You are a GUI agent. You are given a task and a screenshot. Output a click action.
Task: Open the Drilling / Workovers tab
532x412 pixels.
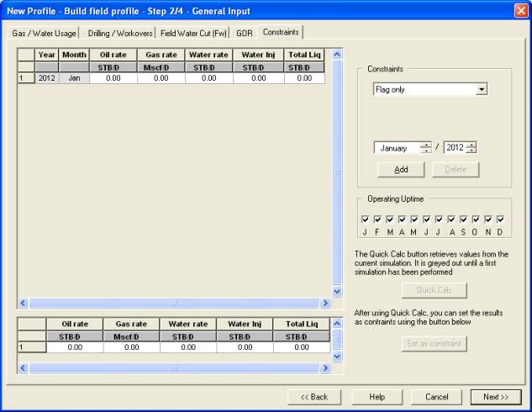coord(120,33)
